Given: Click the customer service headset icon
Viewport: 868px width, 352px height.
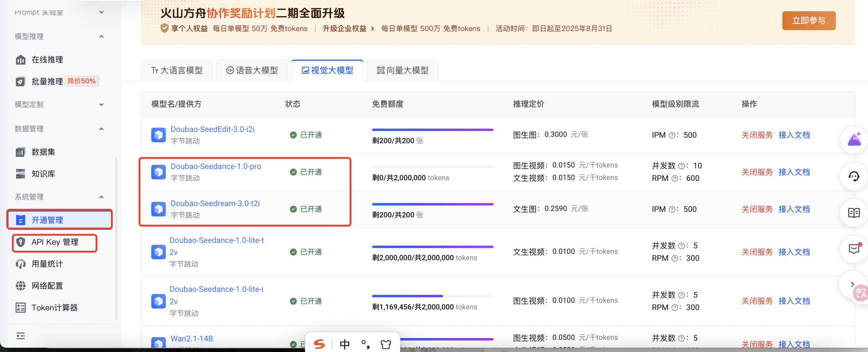Looking at the screenshot, I should [853, 176].
